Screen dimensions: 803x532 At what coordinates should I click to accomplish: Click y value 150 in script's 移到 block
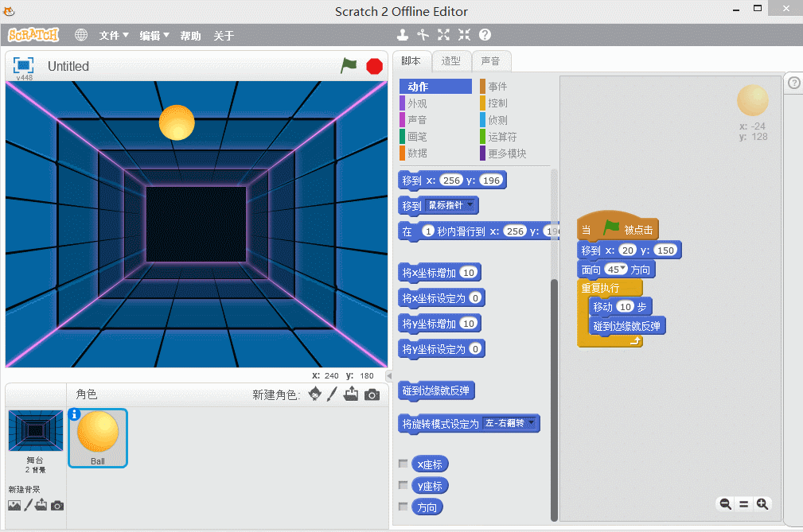[x=666, y=250]
